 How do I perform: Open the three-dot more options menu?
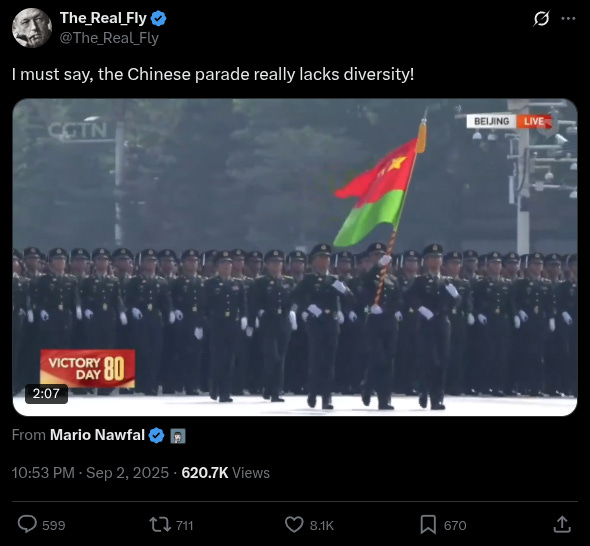[568, 18]
